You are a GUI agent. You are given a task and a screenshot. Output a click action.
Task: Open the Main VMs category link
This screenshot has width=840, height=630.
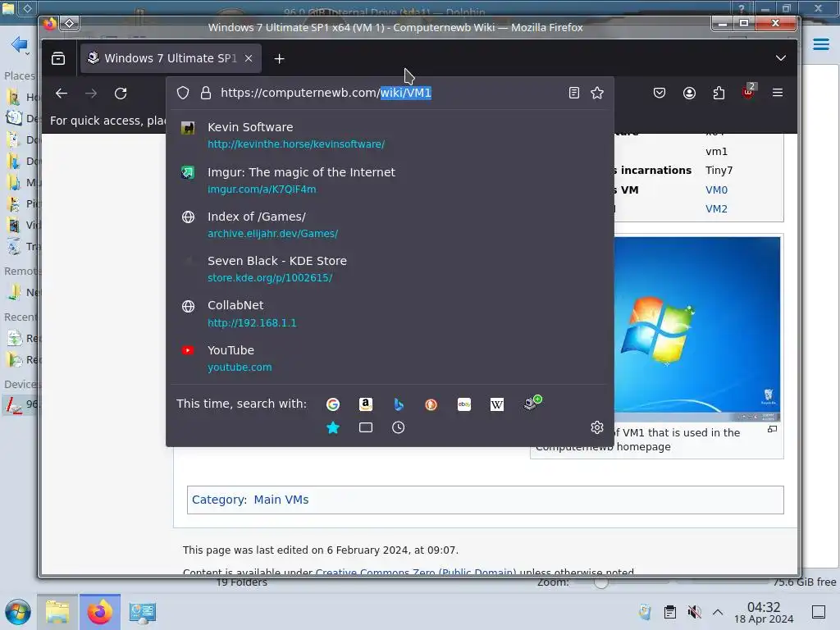pos(281,500)
